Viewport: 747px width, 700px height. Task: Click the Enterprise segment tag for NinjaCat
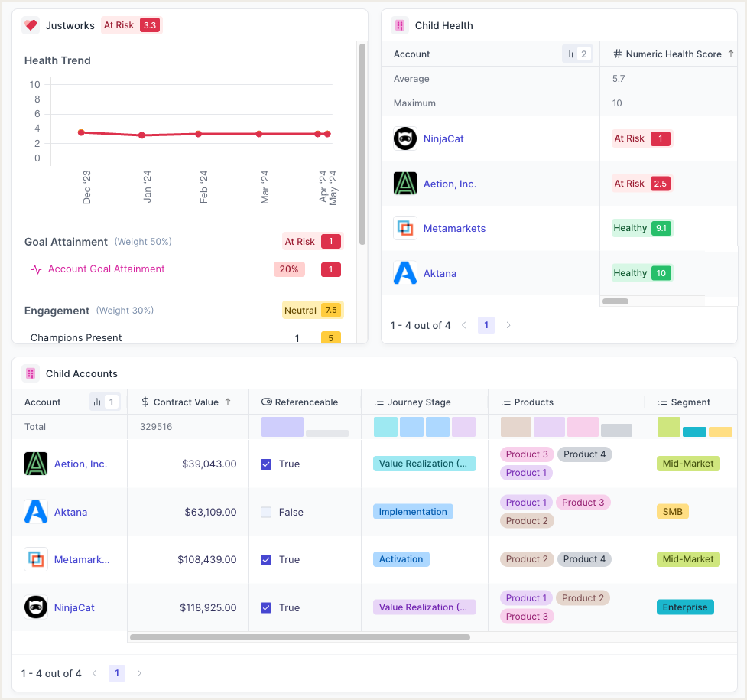pyautogui.click(x=685, y=607)
